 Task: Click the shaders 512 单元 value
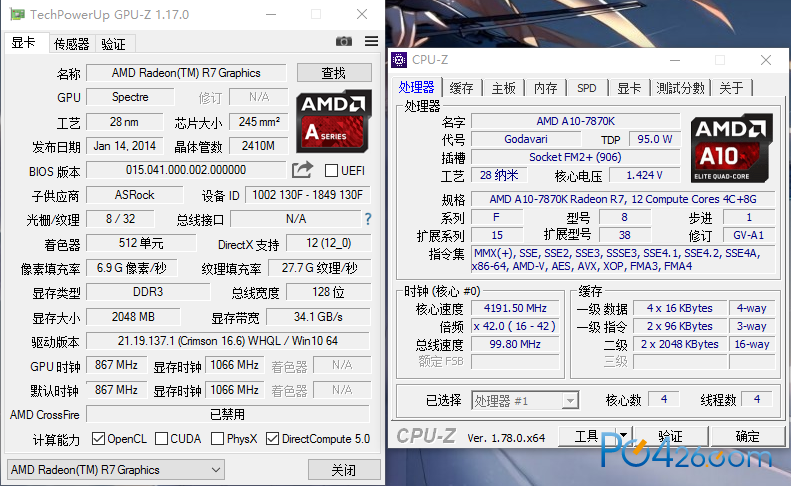click(x=141, y=243)
